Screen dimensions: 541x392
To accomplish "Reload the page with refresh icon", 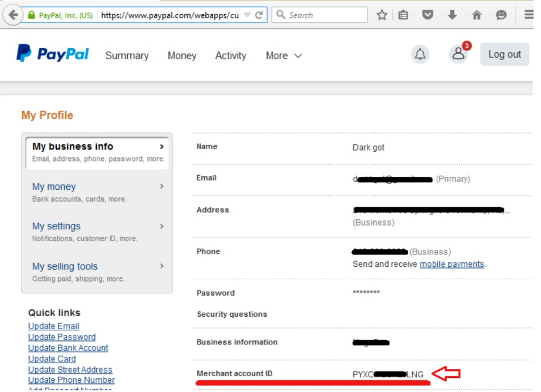I will click(x=259, y=15).
